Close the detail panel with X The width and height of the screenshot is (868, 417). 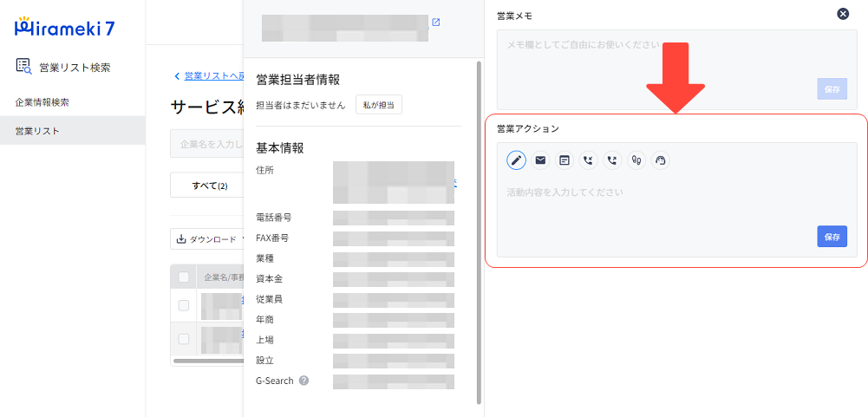[843, 15]
